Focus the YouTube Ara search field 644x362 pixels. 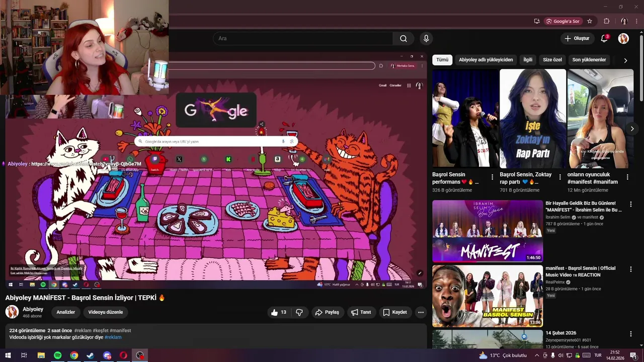[x=303, y=38]
